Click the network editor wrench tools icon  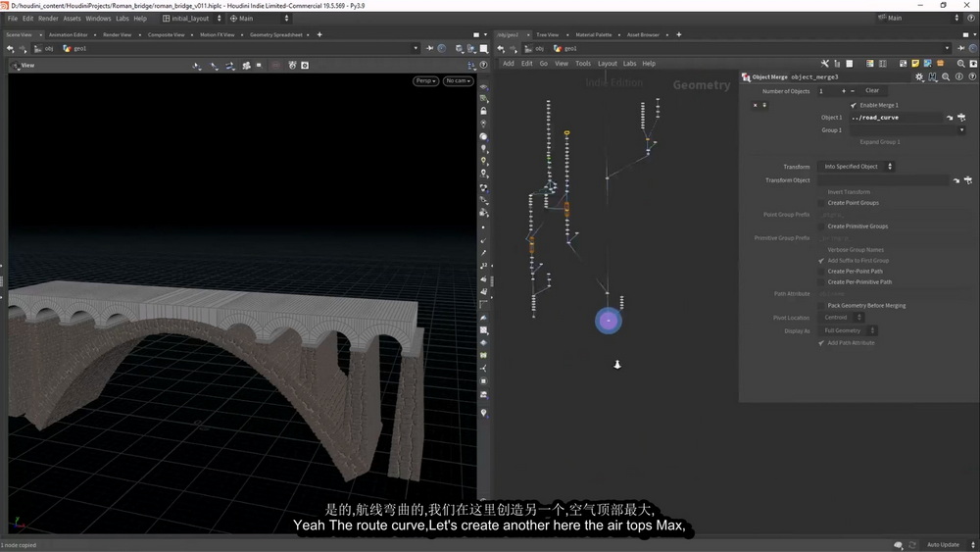click(x=824, y=63)
